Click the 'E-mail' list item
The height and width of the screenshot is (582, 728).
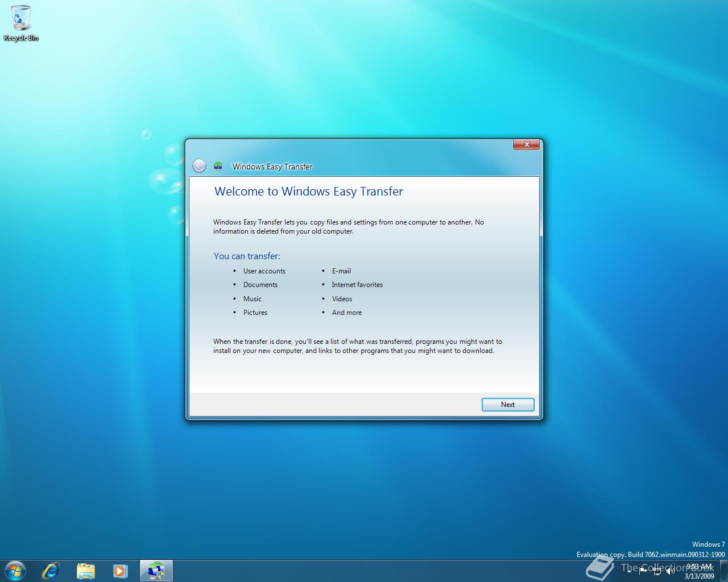click(x=341, y=271)
